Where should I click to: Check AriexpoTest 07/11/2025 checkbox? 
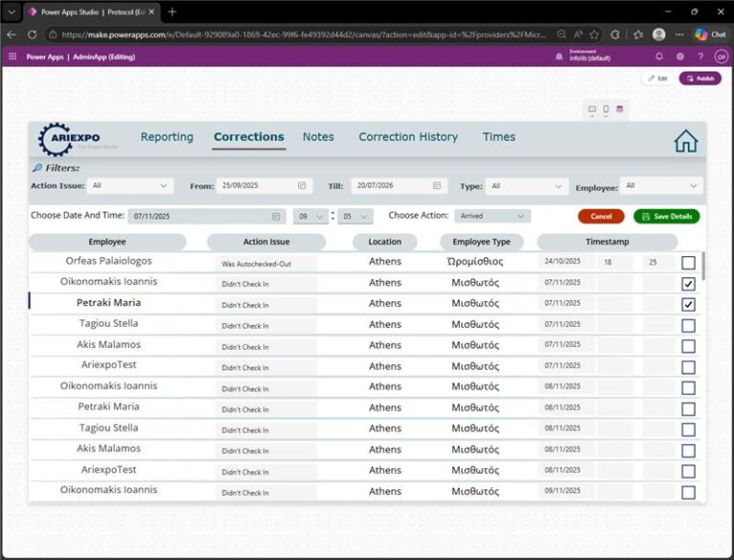tap(688, 367)
